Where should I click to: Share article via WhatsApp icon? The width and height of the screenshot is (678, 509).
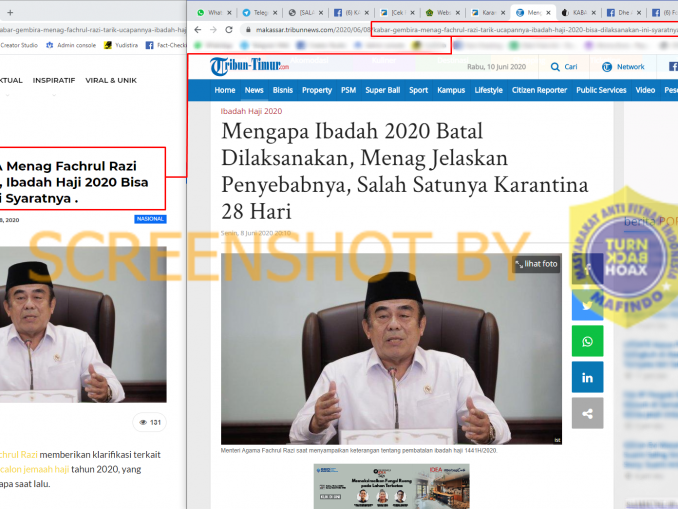[587, 342]
